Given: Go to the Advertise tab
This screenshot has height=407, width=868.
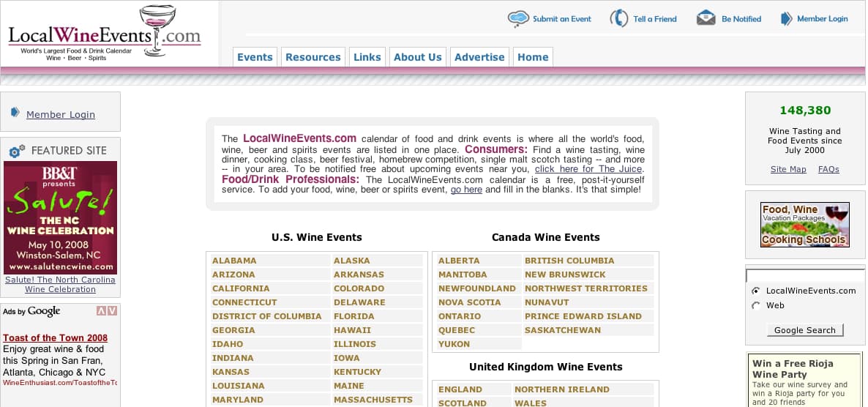Looking at the screenshot, I should (x=479, y=57).
